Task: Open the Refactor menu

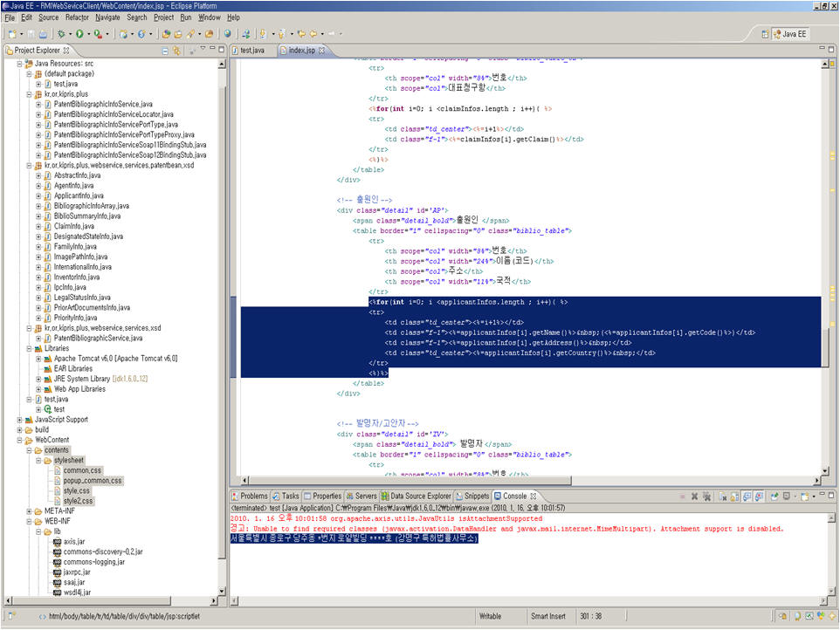Action: [77, 17]
